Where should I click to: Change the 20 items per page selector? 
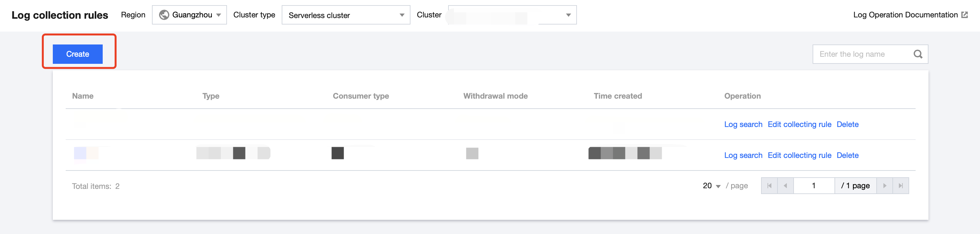pos(711,186)
